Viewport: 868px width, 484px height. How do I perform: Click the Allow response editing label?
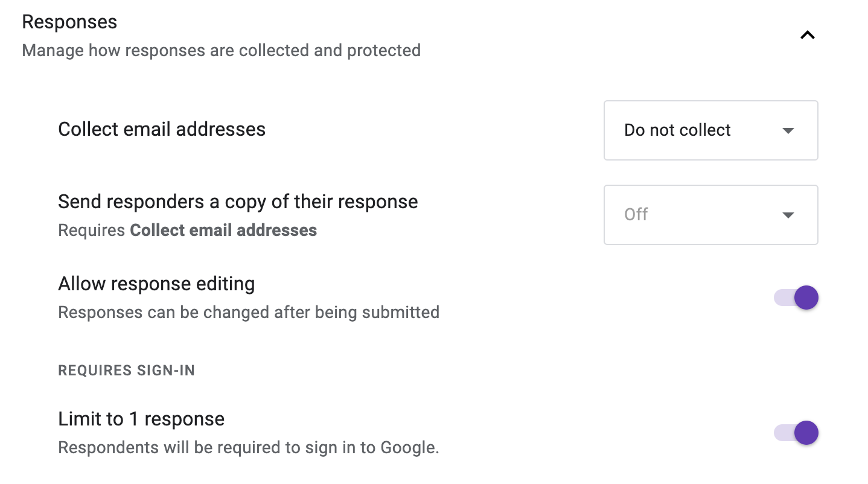click(x=156, y=284)
